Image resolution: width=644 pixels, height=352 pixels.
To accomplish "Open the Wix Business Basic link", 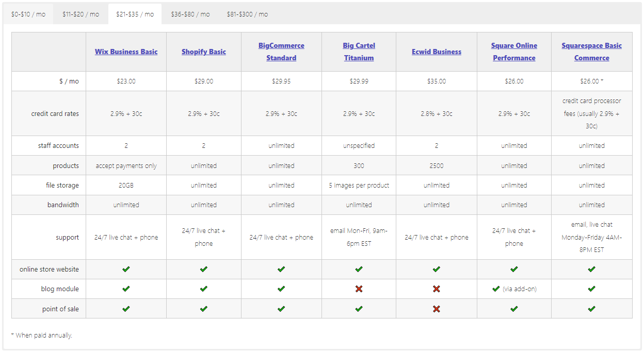I will coord(126,52).
